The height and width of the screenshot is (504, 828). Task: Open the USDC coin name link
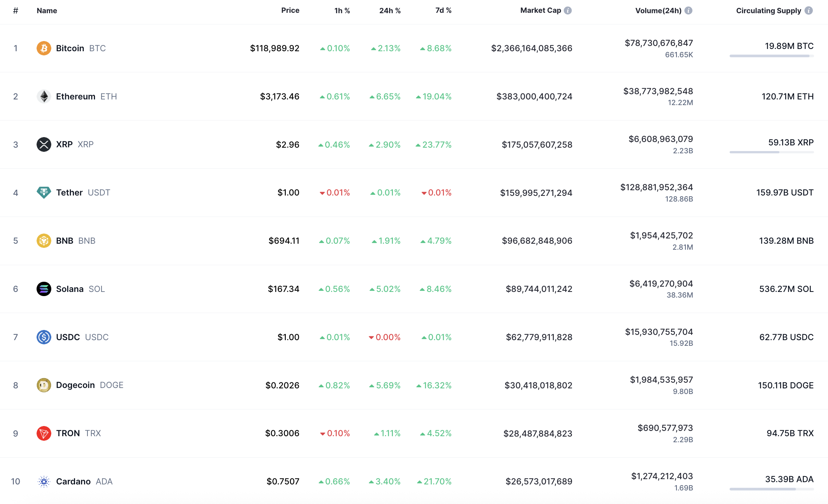point(68,337)
